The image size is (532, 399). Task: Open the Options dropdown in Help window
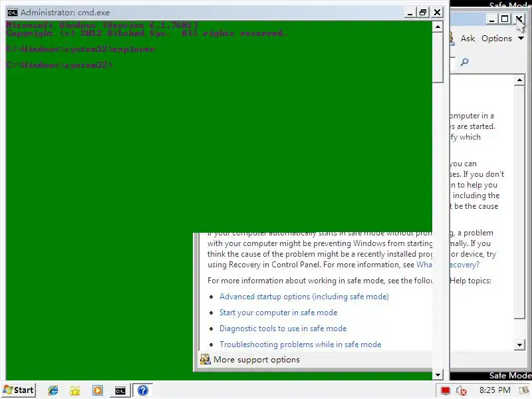click(x=502, y=39)
